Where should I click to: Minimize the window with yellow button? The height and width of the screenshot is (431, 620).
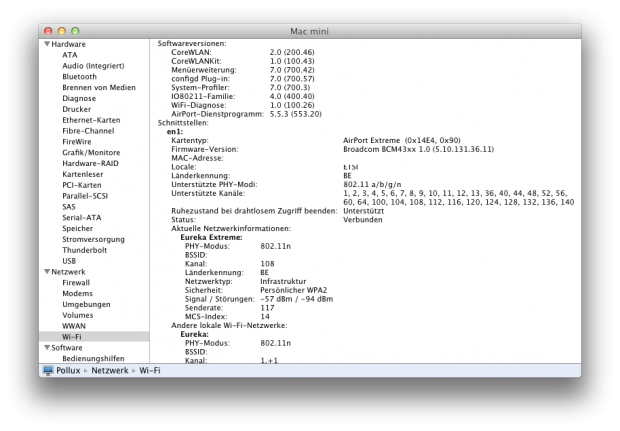pyautogui.click(x=62, y=31)
